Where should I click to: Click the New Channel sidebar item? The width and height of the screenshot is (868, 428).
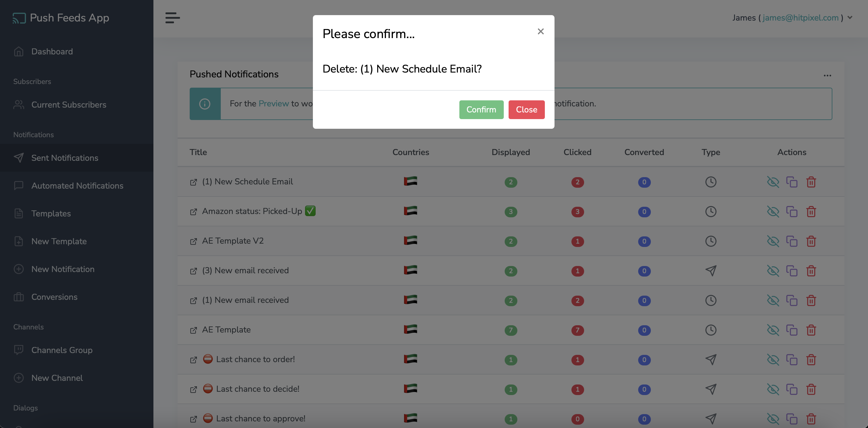tap(57, 379)
